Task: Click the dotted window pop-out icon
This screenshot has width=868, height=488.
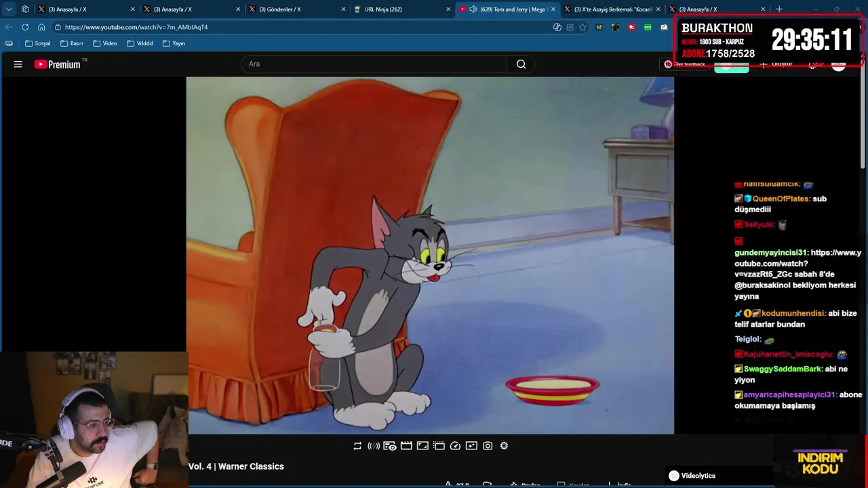Action: tap(439, 446)
